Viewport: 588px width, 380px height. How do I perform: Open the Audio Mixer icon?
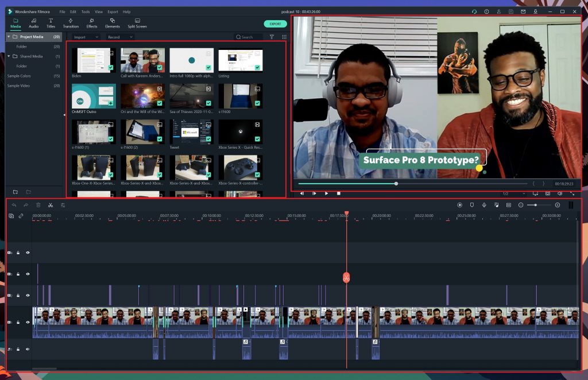[496, 205]
